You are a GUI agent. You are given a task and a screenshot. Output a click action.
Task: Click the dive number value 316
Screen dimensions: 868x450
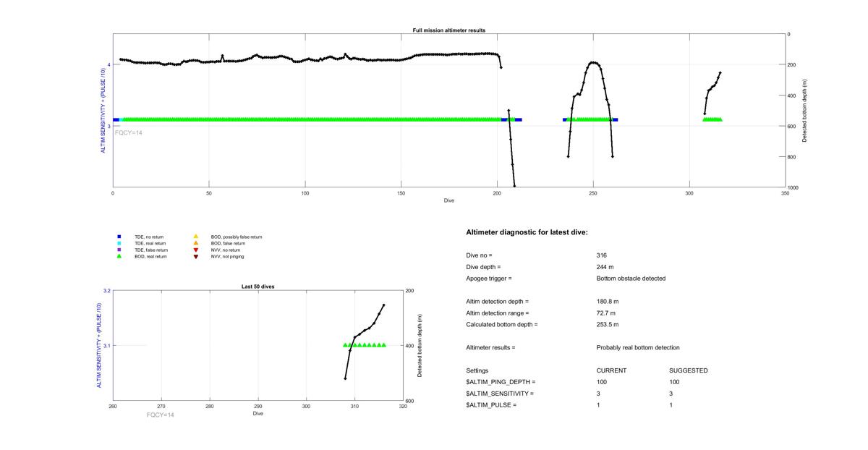602,255
